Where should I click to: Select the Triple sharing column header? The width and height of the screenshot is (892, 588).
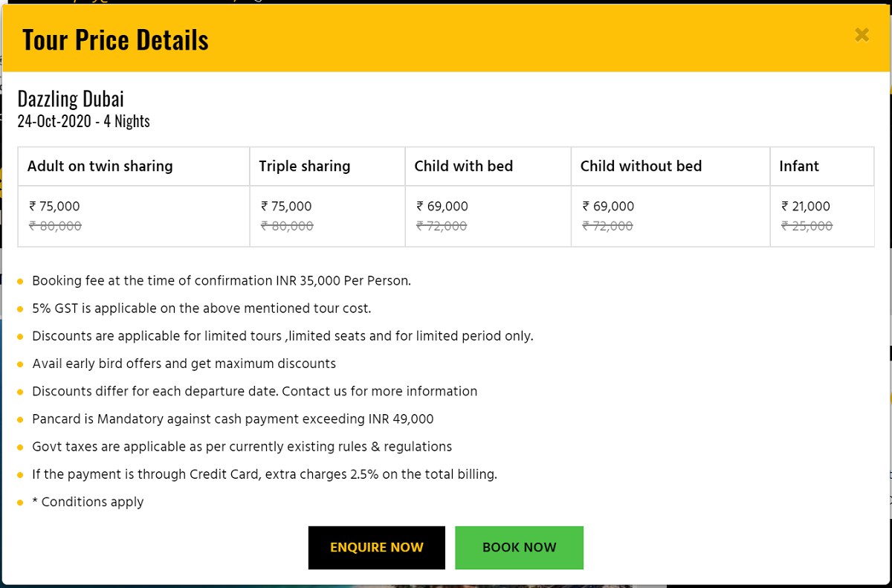pos(305,166)
